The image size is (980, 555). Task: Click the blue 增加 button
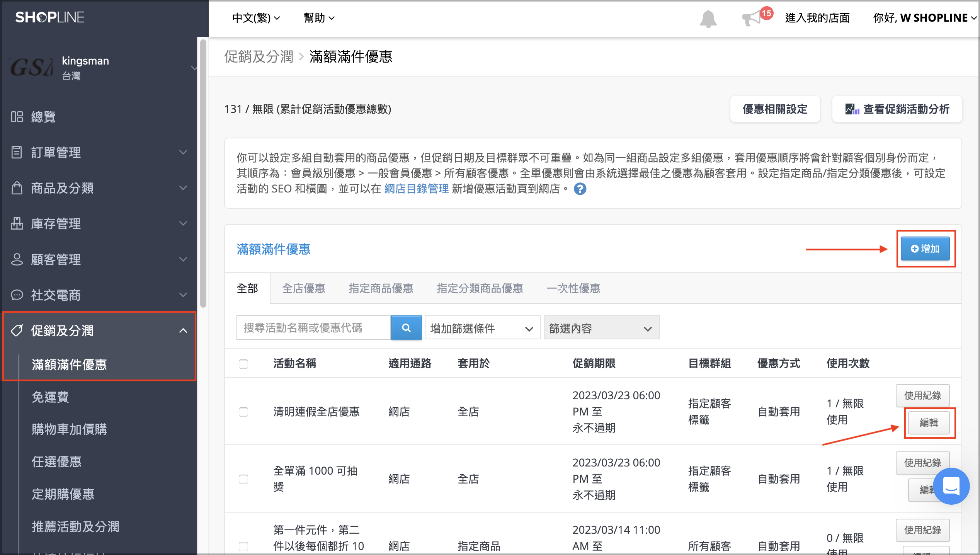click(925, 249)
